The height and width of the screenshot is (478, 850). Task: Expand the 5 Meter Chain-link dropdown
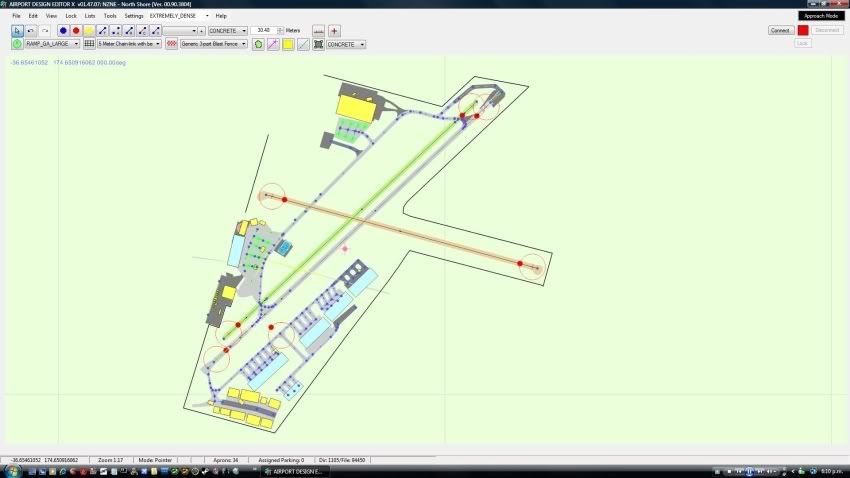pos(129,45)
